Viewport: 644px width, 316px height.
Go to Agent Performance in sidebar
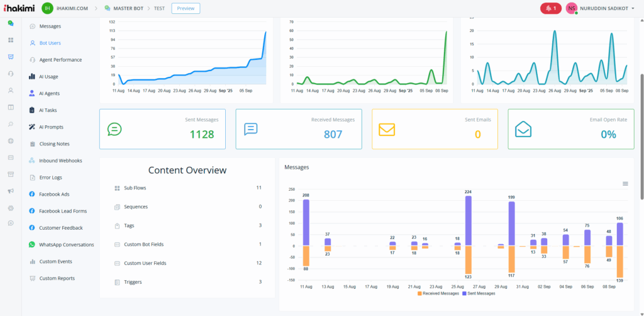coord(60,60)
